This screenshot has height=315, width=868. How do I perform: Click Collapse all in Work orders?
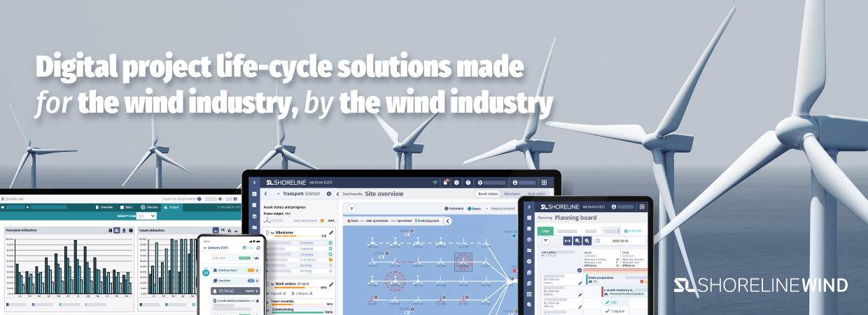[302, 293]
